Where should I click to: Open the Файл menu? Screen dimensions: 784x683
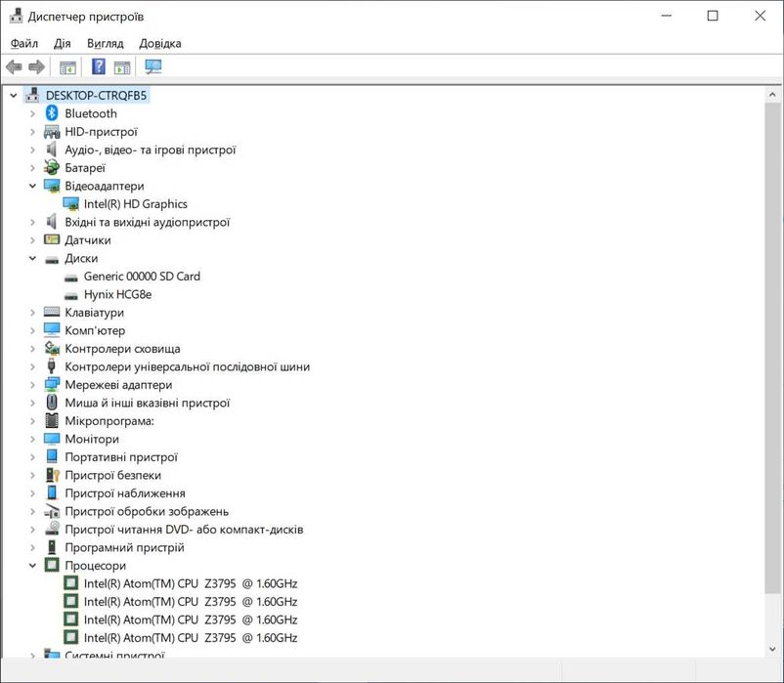click(24, 43)
